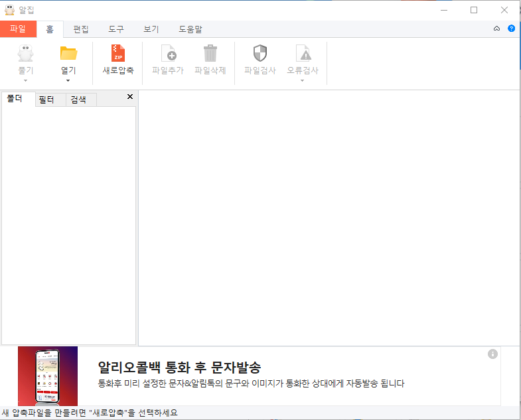Image resolution: width=521 pixels, height=420 pixels.
Task: Expand the 오류검사 dropdown arrow
Action: point(303,81)
